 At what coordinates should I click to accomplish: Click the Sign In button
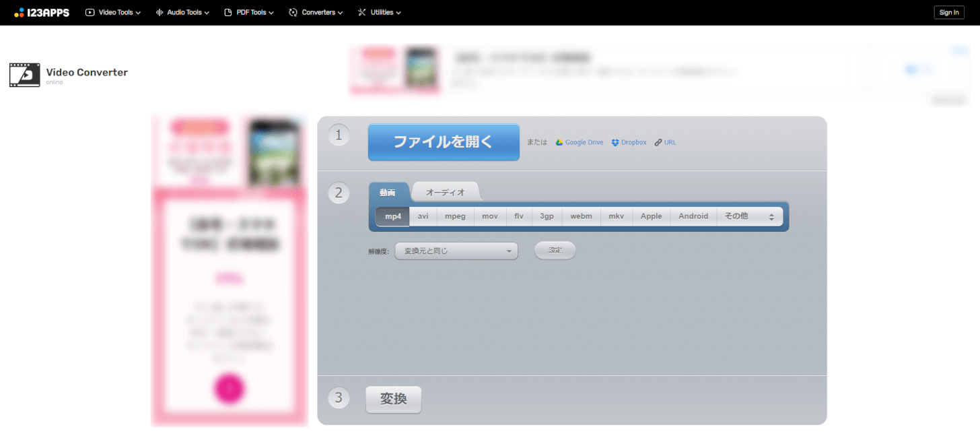pyautogui.click(x=948, y=12)
